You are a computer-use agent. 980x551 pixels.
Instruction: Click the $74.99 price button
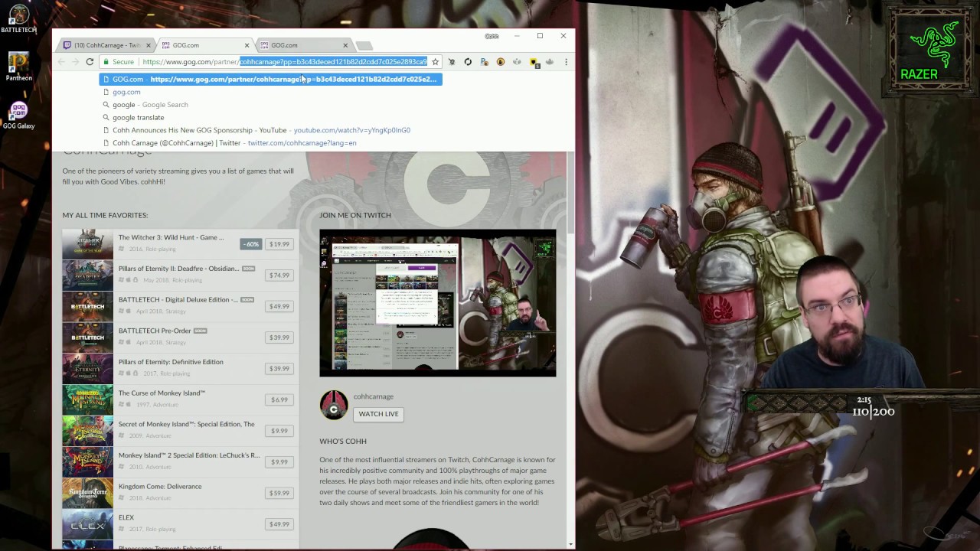[279, 275]
